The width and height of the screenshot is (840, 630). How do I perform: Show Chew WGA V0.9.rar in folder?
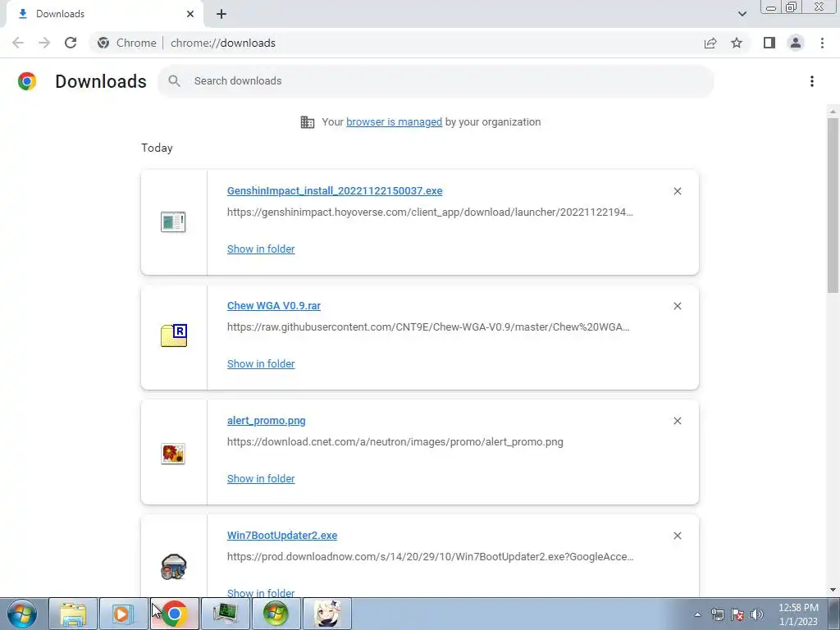tap(261, 363)
